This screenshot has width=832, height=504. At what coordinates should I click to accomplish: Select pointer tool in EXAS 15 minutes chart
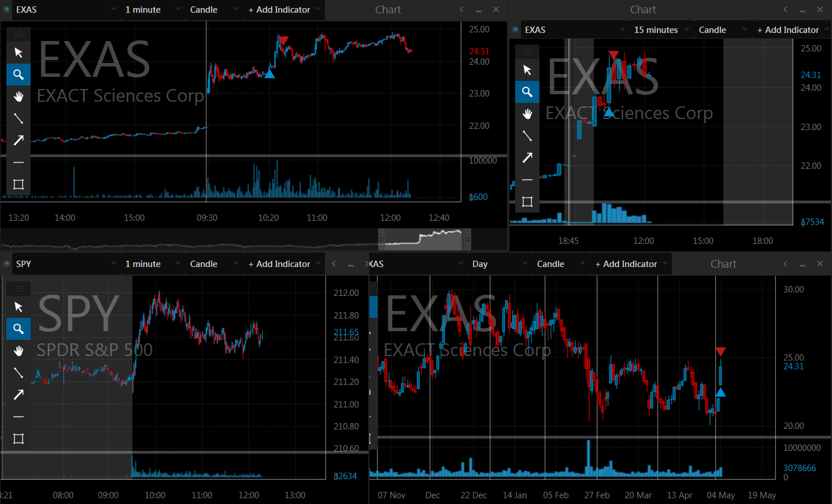(x=527, y=70)
